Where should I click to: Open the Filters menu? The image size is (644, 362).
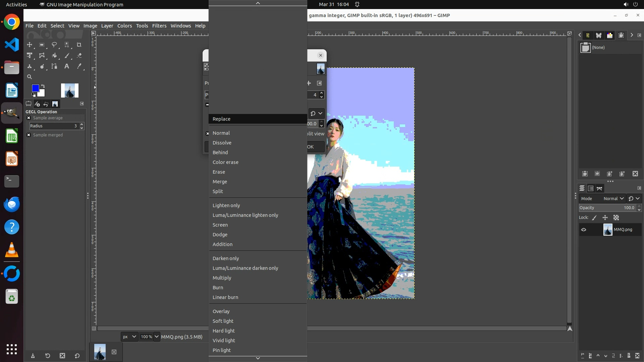pyautogui.click(x=159, y=26)
